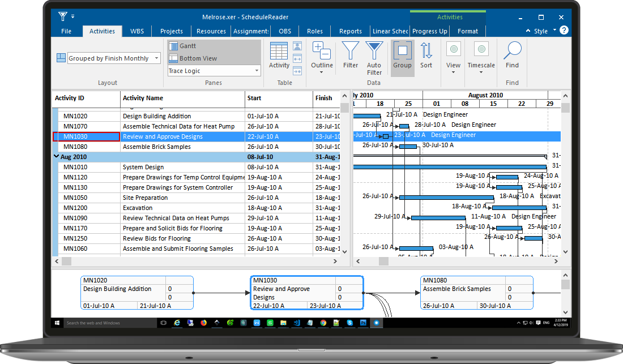Click the Filter funnel icon
Screen dimensions: 623x364
tap(351, 51)
